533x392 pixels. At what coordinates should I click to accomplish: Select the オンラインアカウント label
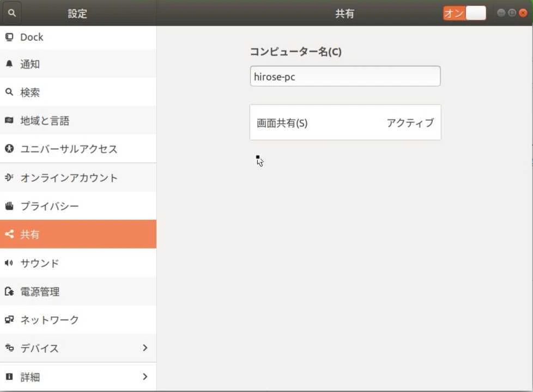click(x=69, y=177)
